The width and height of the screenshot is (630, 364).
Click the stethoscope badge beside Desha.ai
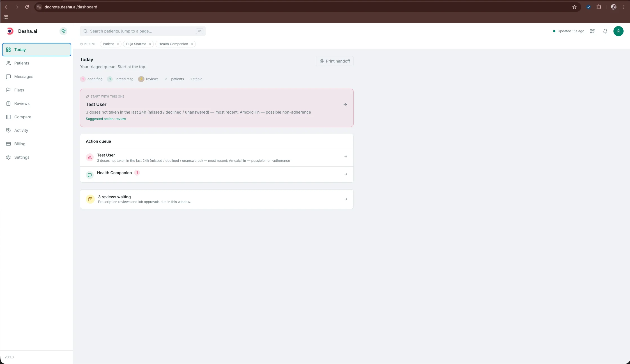tap(63, 31)
